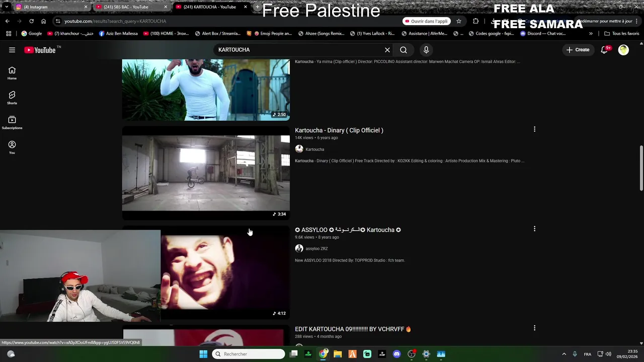Screen dimensions: 644x362
Task: Open the taskbar volume control
Action: (608, 354)
